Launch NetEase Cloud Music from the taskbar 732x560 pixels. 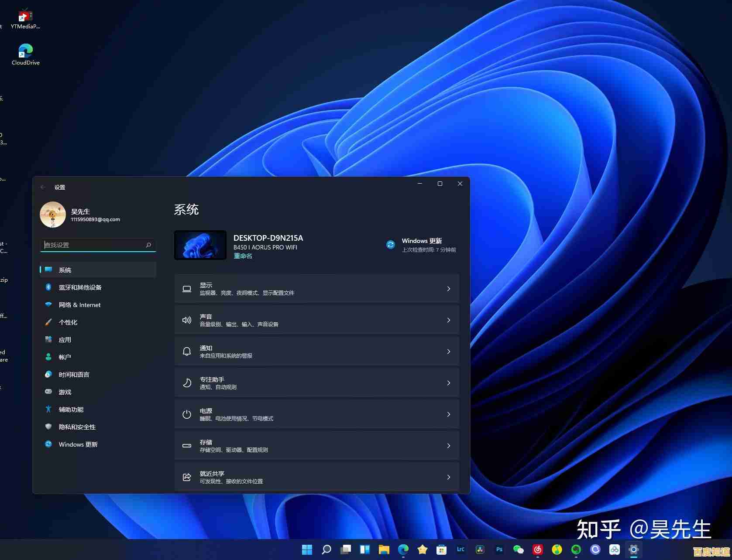click(x=538, y=550)
